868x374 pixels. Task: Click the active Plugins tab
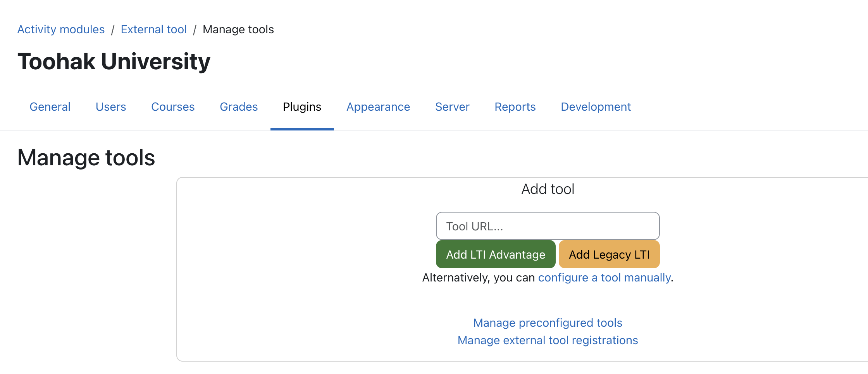coord(302,107)
